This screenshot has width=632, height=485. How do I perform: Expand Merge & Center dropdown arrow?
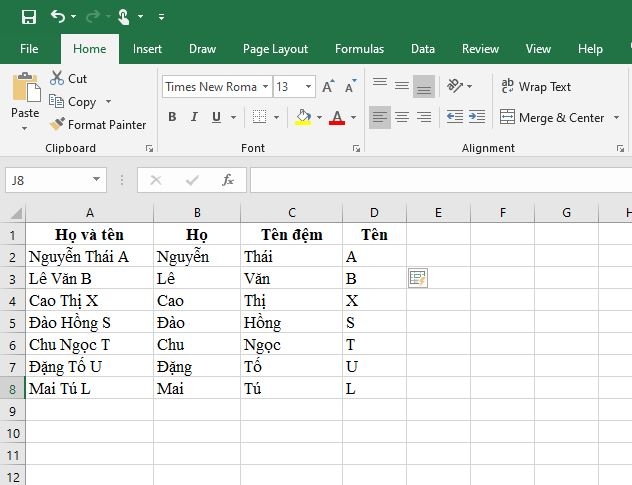click(616, 117)
